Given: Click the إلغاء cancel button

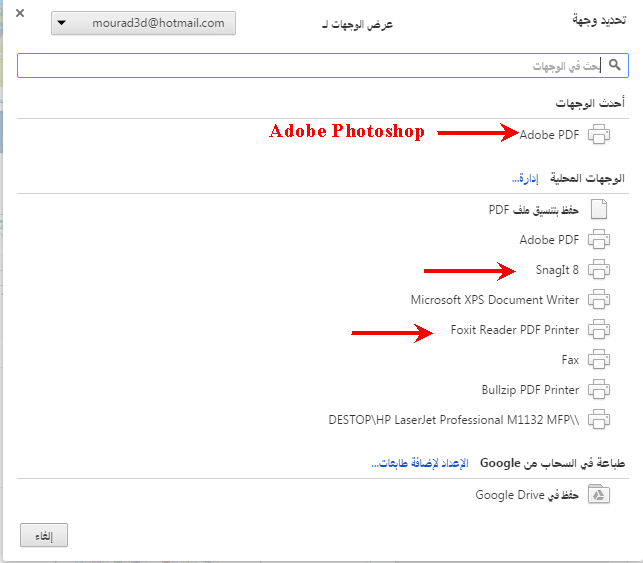Looking at the screenshot, I should pos(44,535).
